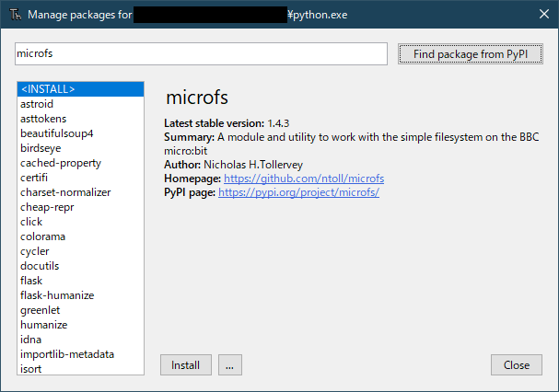
Task: Select astroid in the package list
Action: tap(37, 104)
